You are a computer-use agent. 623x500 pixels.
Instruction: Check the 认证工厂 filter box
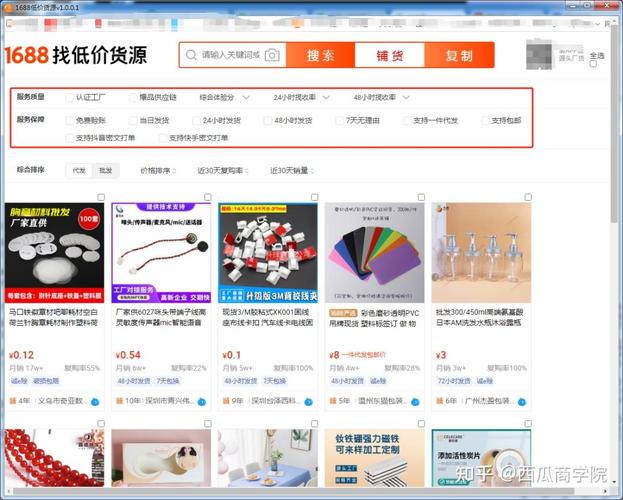70,97
